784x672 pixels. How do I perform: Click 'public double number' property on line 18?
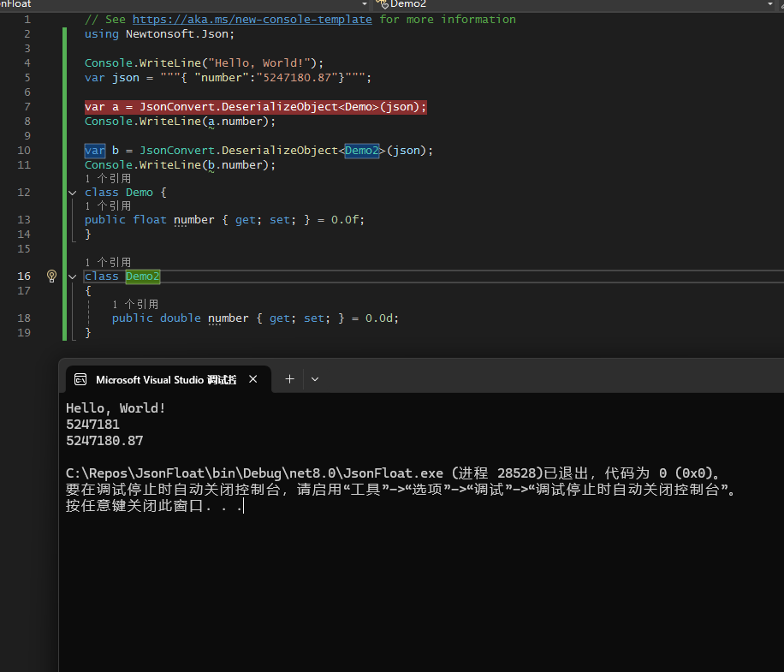pos(180,318)
